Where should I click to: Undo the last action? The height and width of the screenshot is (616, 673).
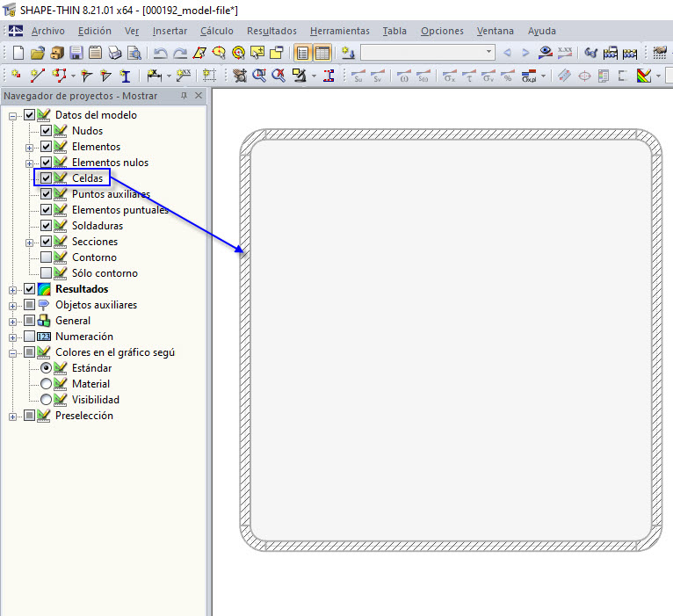click(160, 53)
